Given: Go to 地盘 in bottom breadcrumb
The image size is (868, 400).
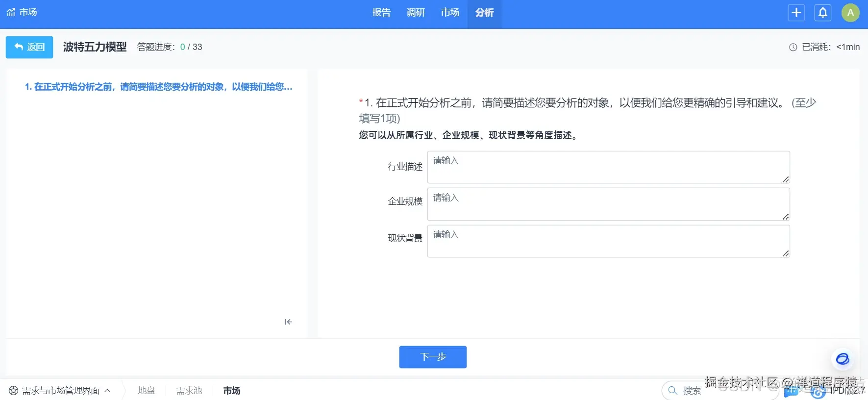Looking at the screenshot, I should pyautogui.click(x=147, y=391).
